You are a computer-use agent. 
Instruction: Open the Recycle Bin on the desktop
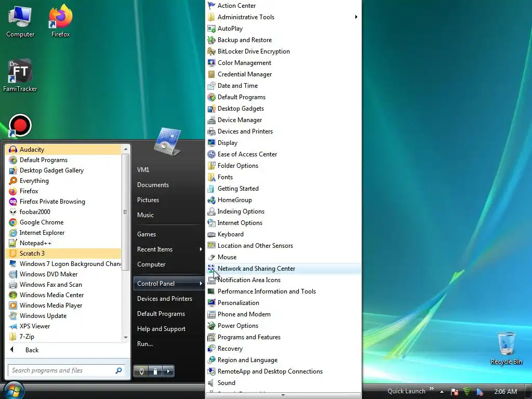pos(506,348)
